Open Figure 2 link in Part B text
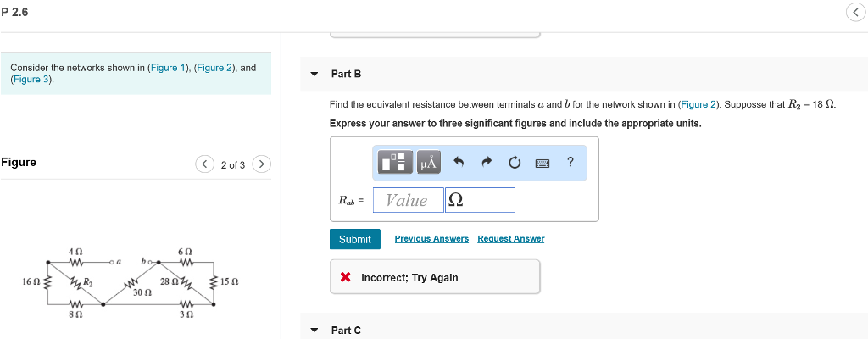The width and height of the screenshot is (868, 339). coord(693,104)
